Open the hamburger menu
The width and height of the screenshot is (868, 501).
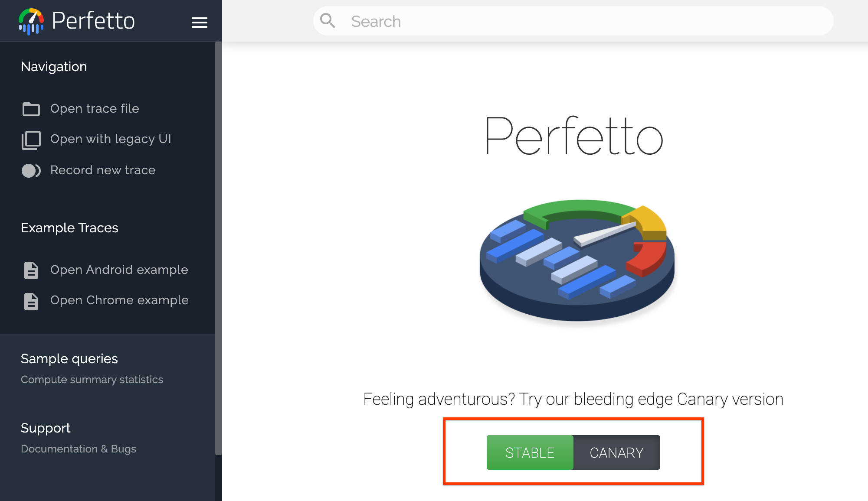199,22
